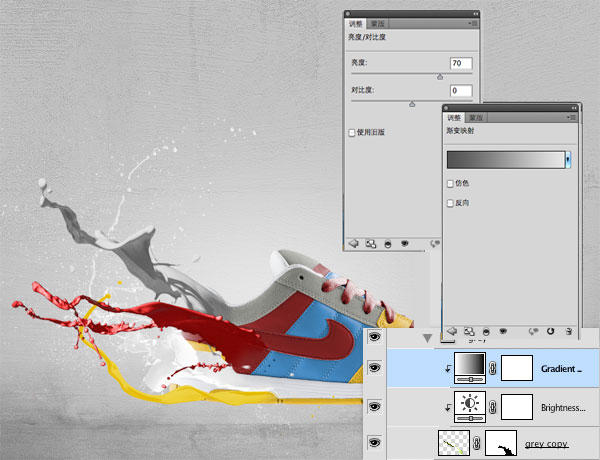Select layer mask of grey copy layer
Image resolution: width=600 pixels, height=460 pixels.
coord(501,443)
